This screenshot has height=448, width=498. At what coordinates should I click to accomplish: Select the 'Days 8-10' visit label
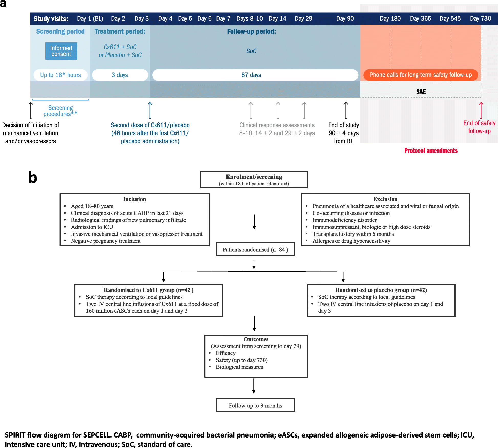point(250,19)
